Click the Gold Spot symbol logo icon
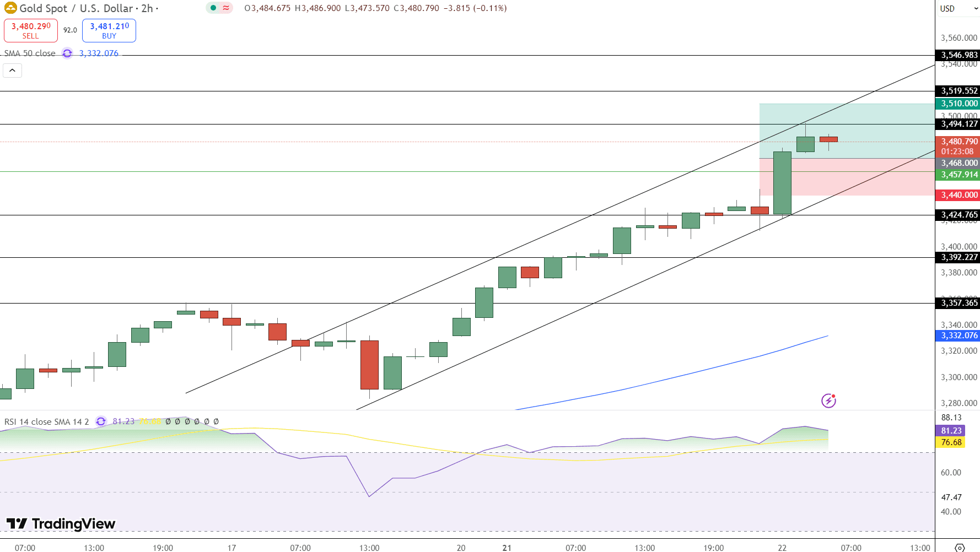 click(x=10, y=8)
